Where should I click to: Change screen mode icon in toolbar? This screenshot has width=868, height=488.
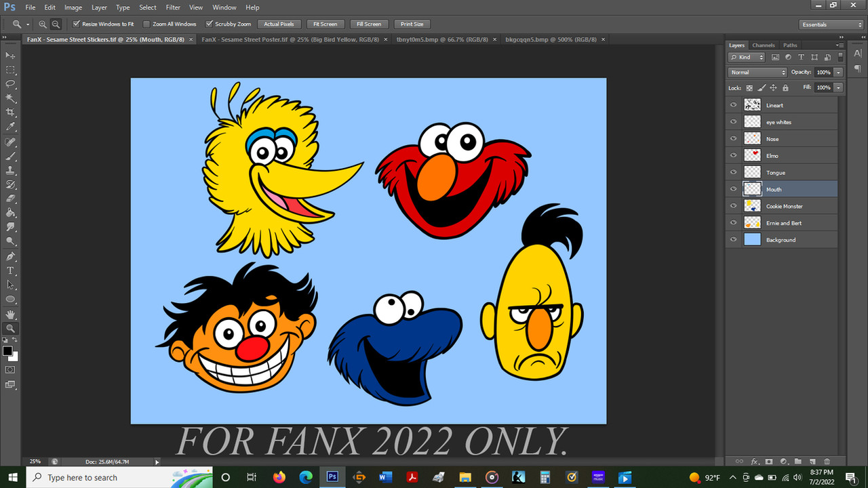click(10, 385)
